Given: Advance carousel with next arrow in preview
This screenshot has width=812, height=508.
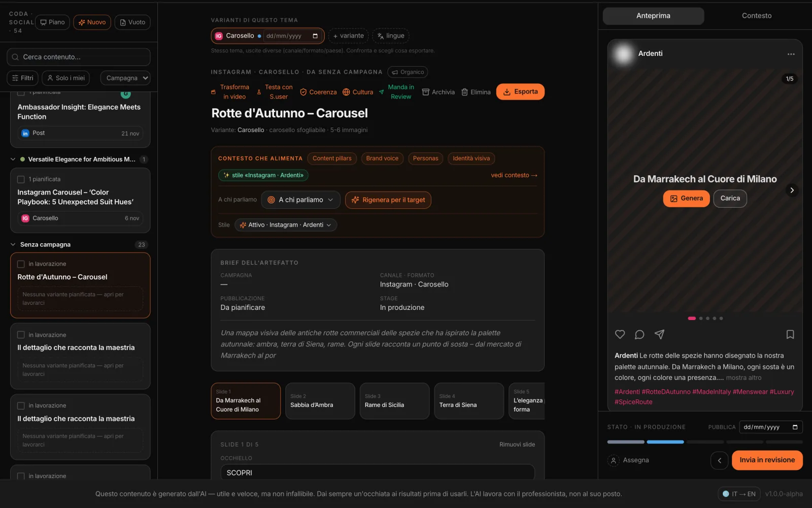Looking at the screenshot, I should pyautogui.click(x=792, y=190).
